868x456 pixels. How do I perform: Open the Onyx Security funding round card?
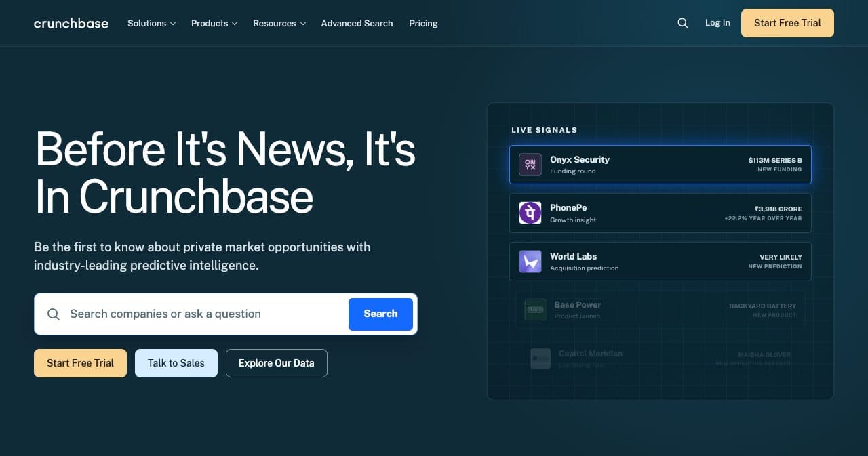click(x=660, y=165)
